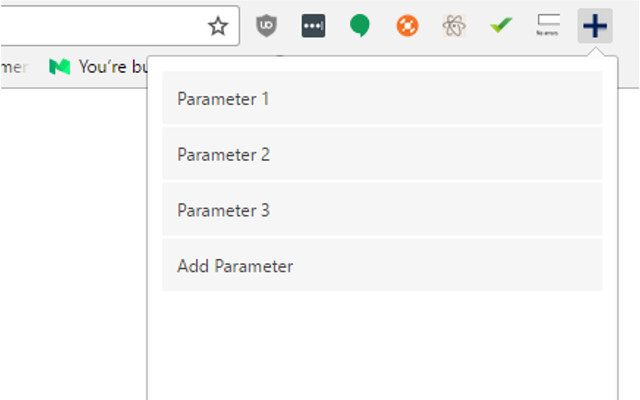This screenshot has width=640, height=400.
Task: Click the green Medium logo in bookmarks bar
Action: point(59,67)
